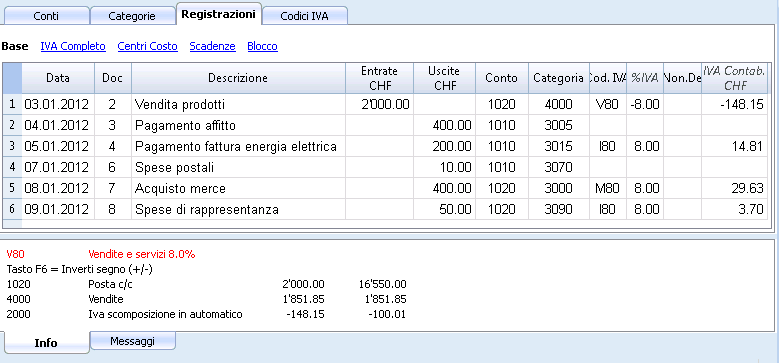Screen dimensions: 779x363
Task: Click the Descrizione column header
Action: pyautogui.click(x=238, y=78)
